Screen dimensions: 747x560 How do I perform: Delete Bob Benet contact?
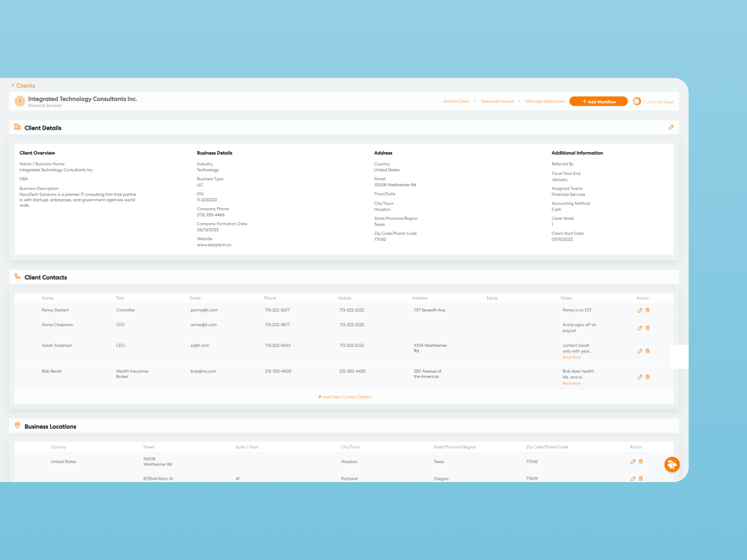click(648, 377)
